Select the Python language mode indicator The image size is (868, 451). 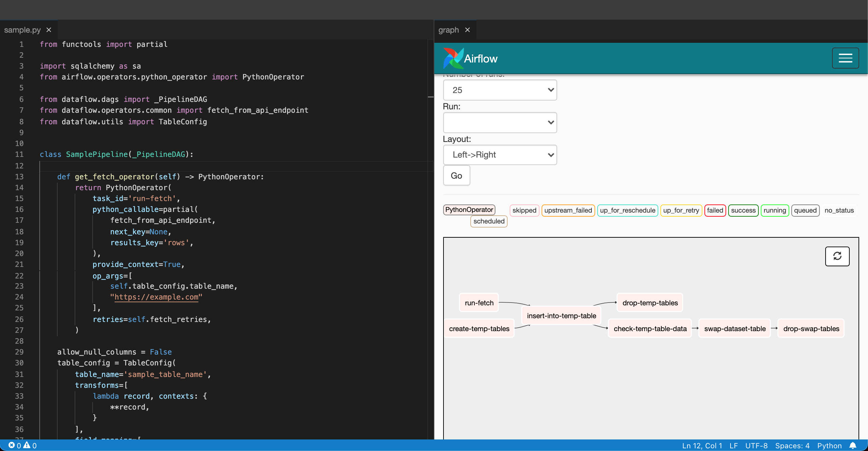coord(829,445)
